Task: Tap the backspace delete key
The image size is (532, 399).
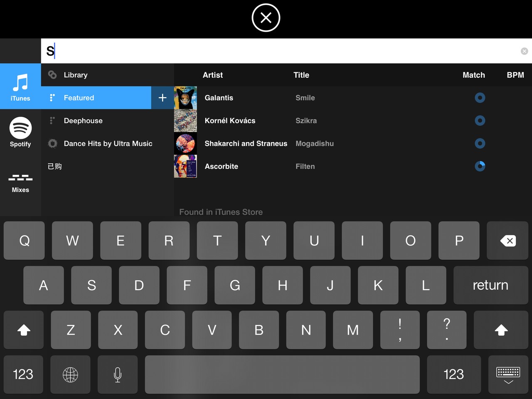Action: [507, 241]
